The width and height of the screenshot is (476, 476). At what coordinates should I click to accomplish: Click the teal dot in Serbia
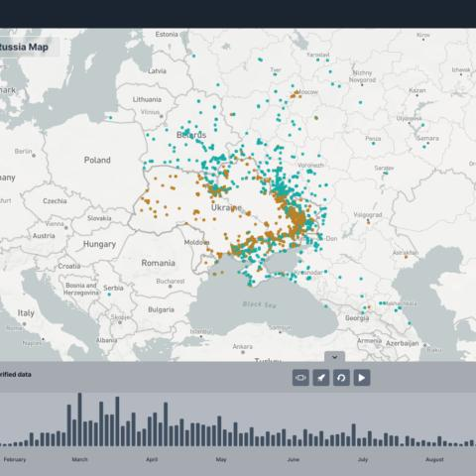109,295
